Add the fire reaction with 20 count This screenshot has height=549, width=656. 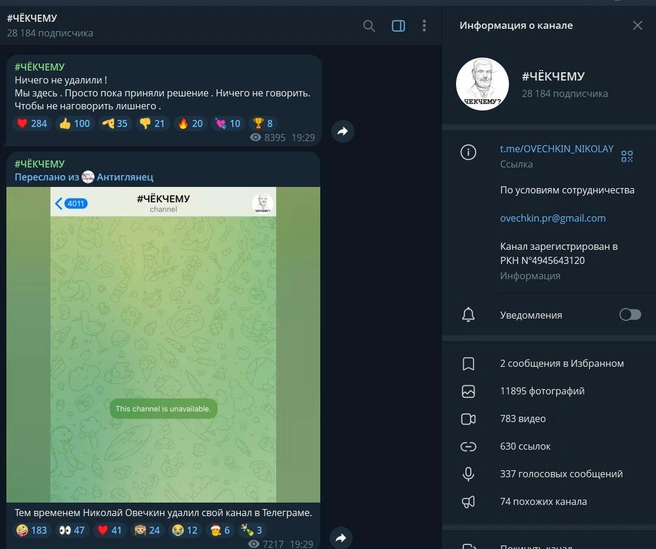pos(190,124)
